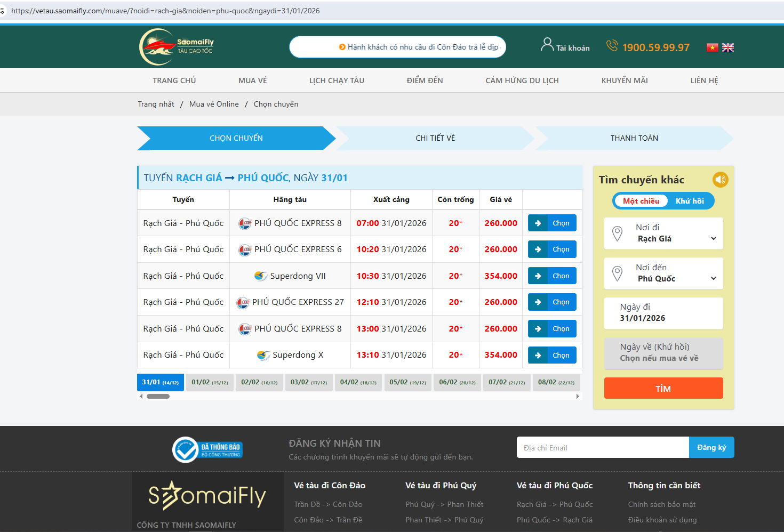Click the orange speaker icon
Image resolution: width=784 pixels, height=532 pixels.
tap(720, 180)
